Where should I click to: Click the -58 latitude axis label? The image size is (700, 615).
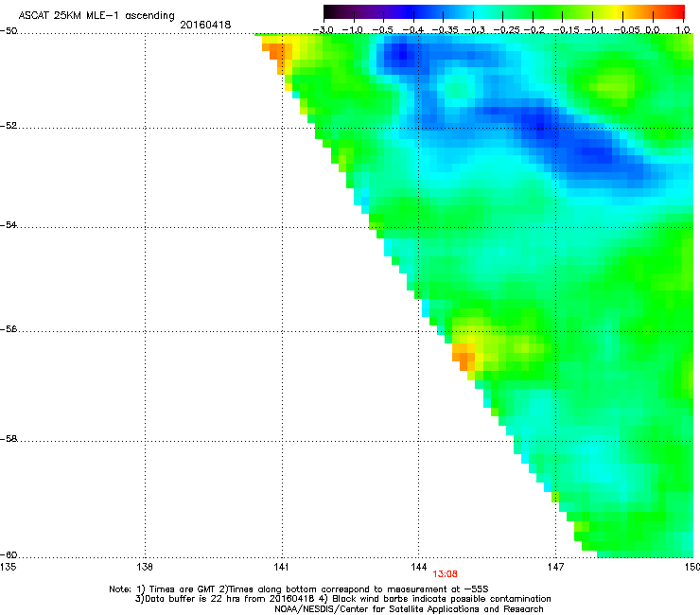[9, 439]
